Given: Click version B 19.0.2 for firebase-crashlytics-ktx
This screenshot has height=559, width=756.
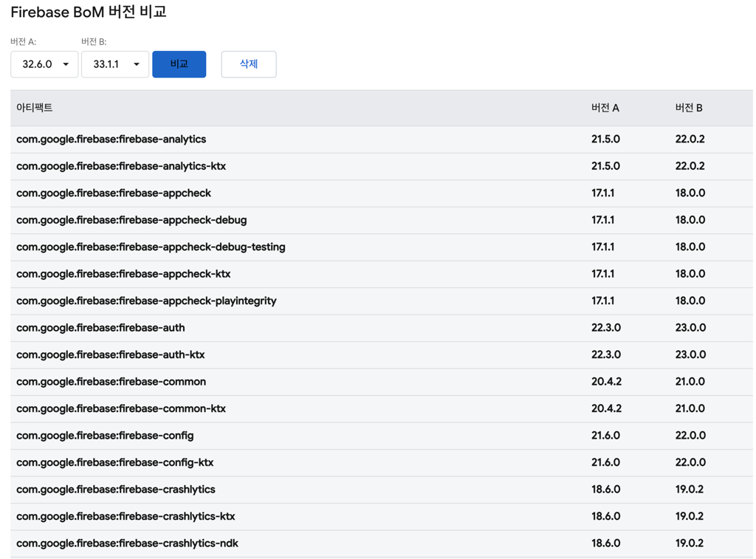Looking at the screenshot, I should (689, 517).
